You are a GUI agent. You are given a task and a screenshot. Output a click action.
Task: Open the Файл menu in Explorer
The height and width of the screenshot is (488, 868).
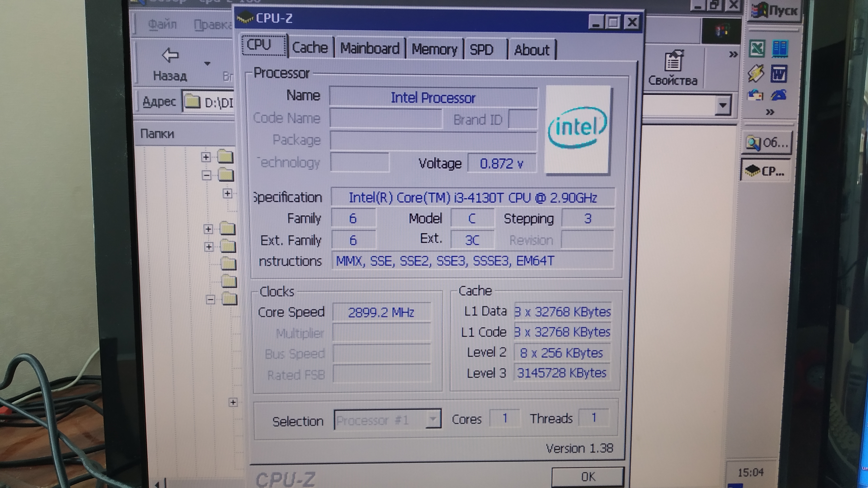click(x=162, y=24)
